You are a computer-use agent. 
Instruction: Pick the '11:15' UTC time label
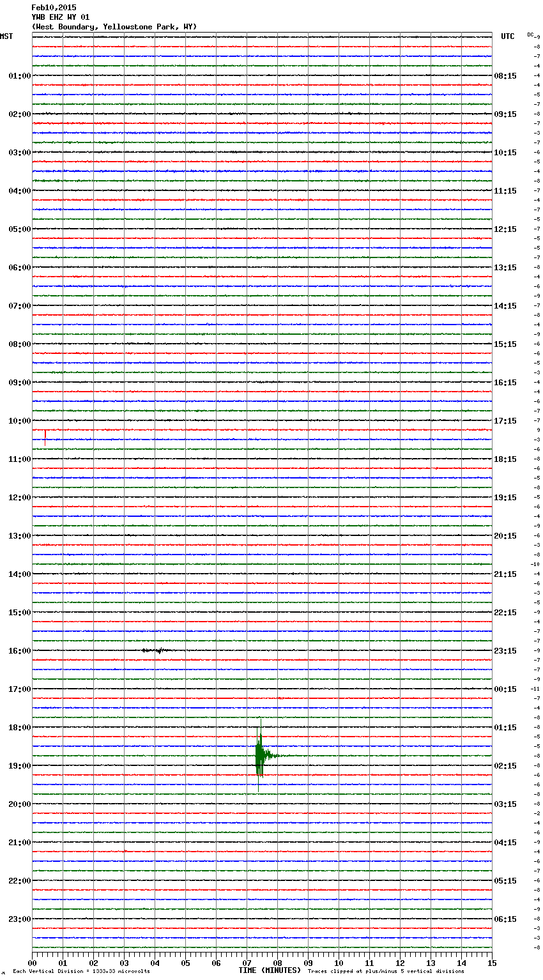(505, 191)
